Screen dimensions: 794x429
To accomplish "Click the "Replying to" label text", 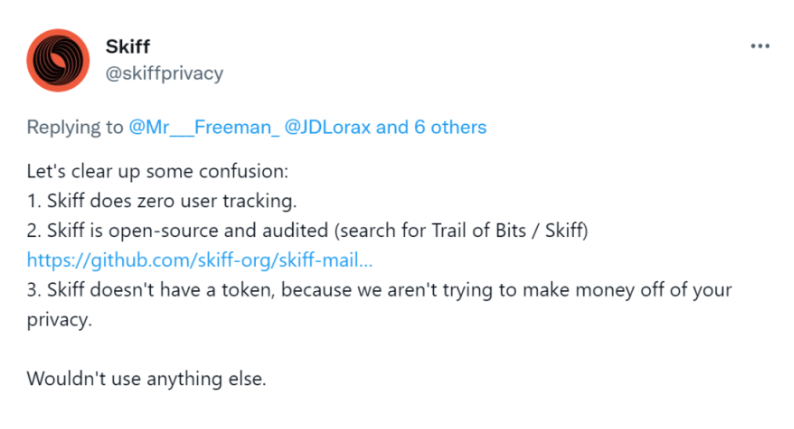I will coord(75,128).
